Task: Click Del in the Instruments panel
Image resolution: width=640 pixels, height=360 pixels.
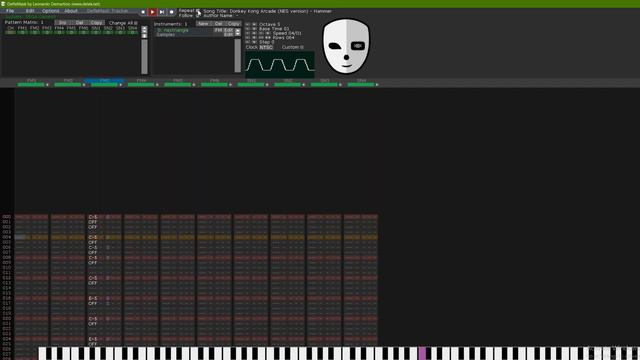Action: point(218,24)
